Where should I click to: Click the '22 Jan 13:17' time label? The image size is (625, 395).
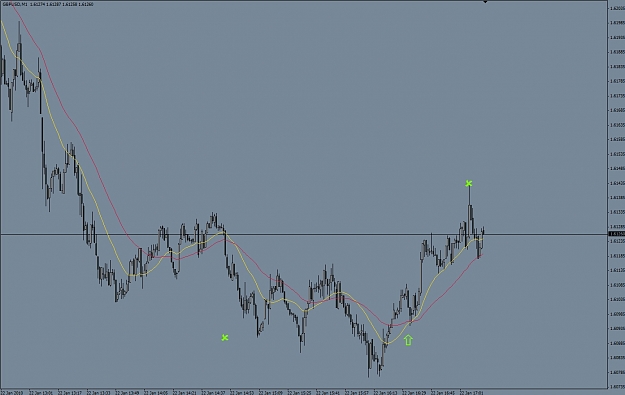70,393
